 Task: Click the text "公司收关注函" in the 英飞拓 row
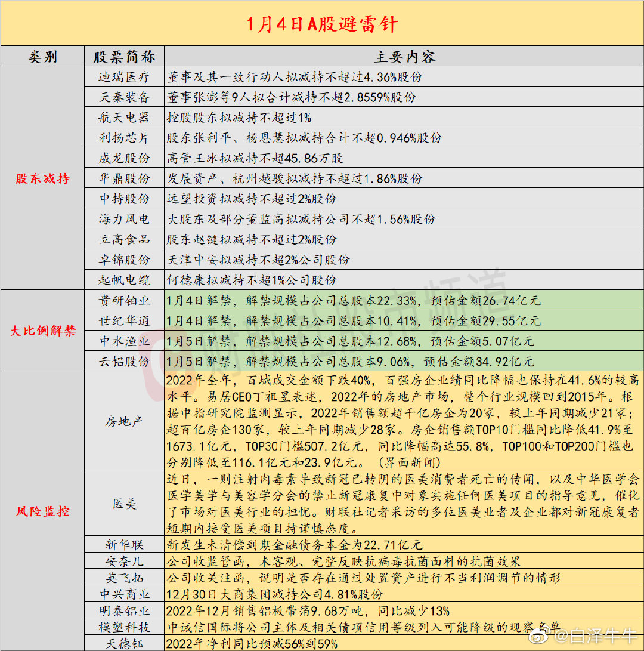(206, 578)
